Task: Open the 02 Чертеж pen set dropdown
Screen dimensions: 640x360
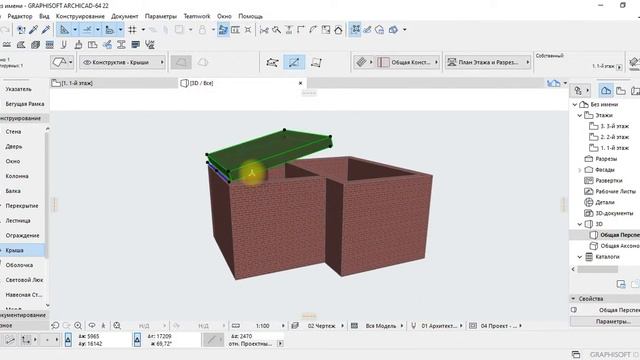Action: click(x=322, y=326)
